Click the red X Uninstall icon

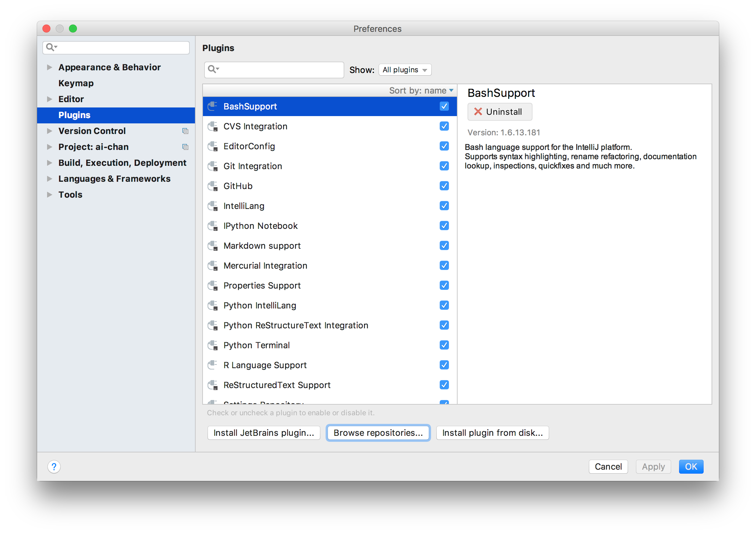pos(478,112)
